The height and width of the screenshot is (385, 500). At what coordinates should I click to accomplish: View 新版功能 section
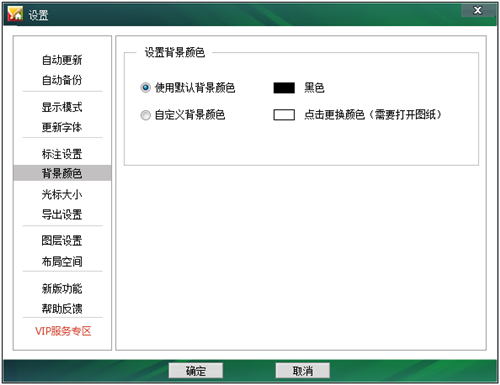coord(62,289)
